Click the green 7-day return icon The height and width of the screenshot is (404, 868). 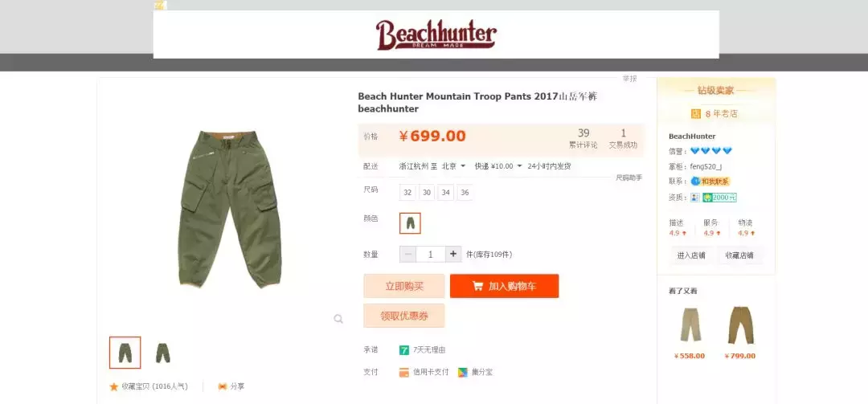pyautogui.click(x=404, y=349)
